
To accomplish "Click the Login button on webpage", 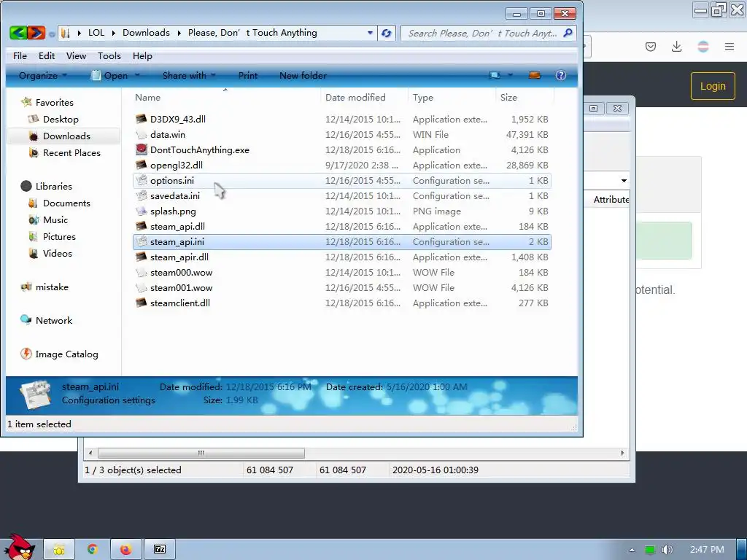I will [713, 86].
